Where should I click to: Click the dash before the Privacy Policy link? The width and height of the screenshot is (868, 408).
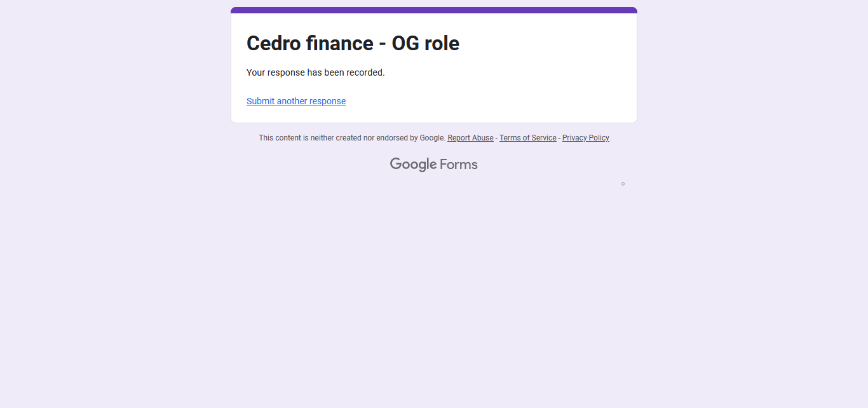(559, 138)
